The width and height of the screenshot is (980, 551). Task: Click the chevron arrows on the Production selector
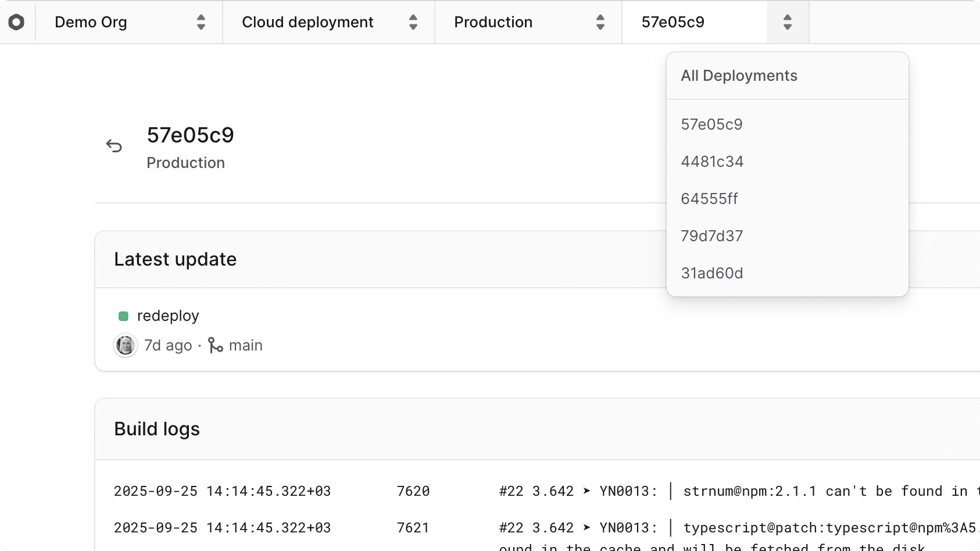tap(600, 22)
